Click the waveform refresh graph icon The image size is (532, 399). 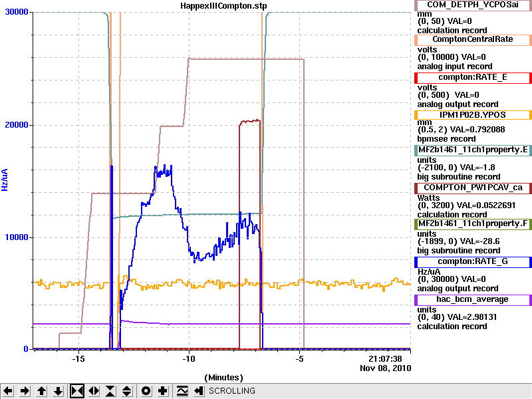(x=182, y=391)
